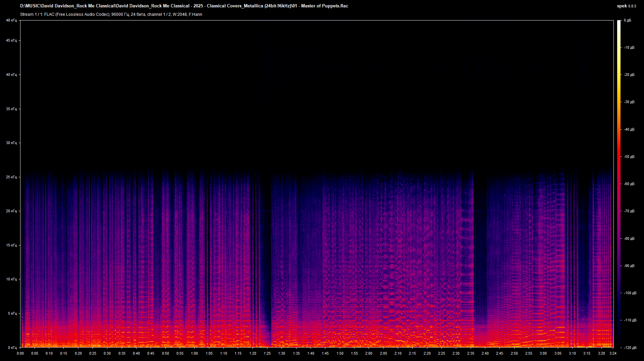Click the 0:30 time axis label
Screen dimensions: 644x361
coord(107,353)
